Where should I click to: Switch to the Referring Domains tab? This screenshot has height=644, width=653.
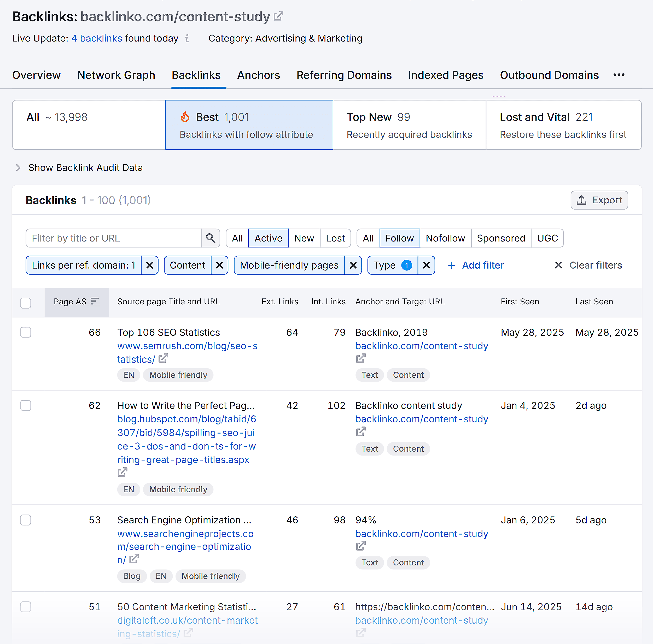point(344,75)
